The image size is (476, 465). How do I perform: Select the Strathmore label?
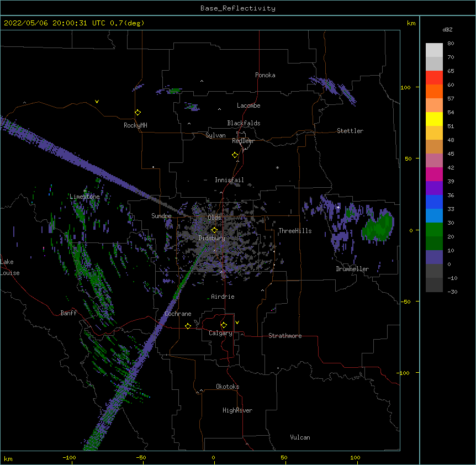[x=285, y=336]
